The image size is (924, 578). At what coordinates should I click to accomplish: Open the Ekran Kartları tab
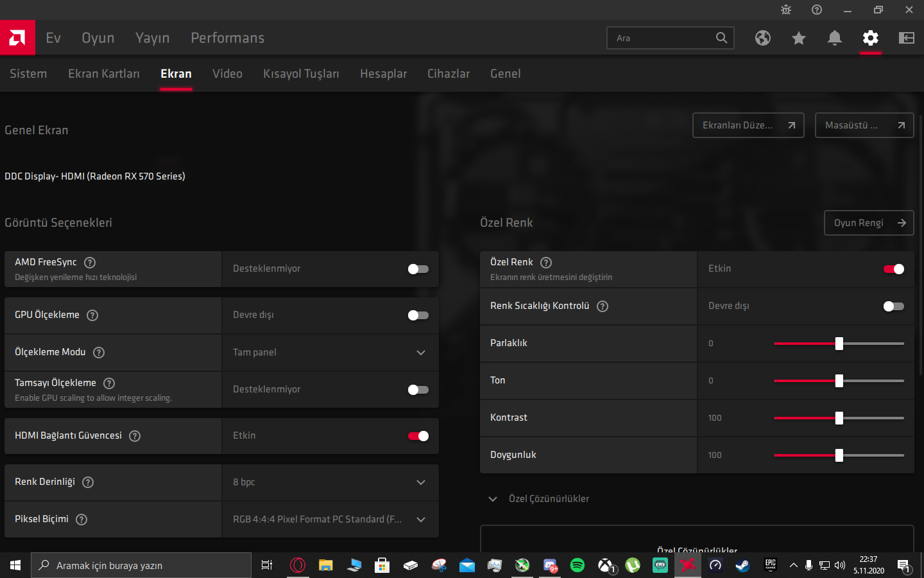[104, 74]
